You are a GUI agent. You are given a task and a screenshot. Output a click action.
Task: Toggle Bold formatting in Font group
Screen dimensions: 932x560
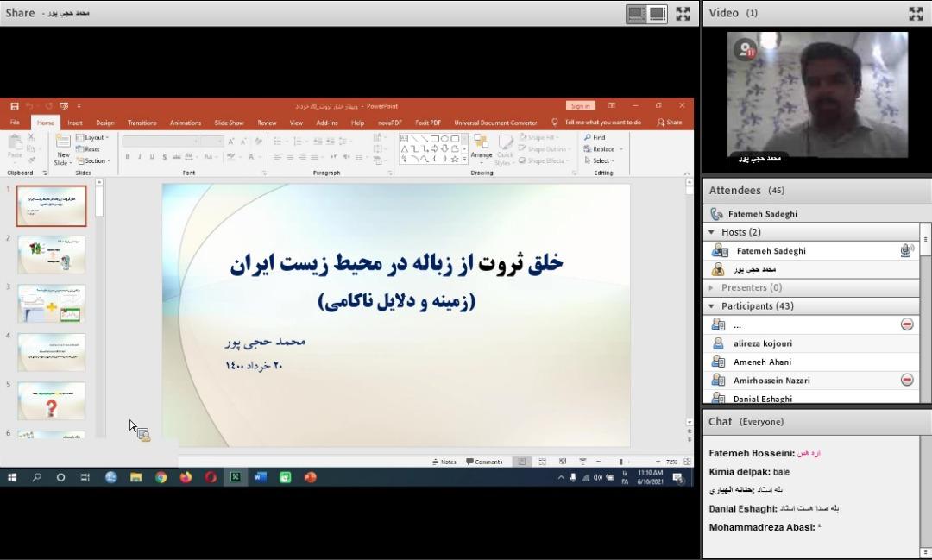pyautogui.click(x=128, y=157)
